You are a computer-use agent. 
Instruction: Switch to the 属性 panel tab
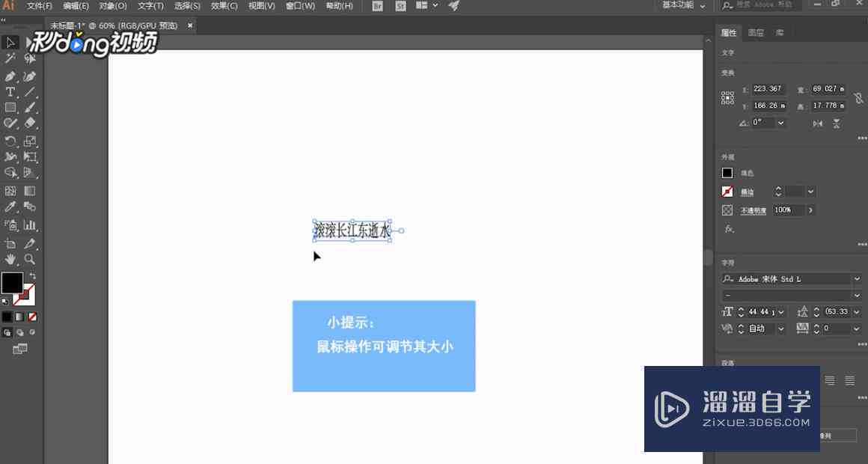[729, 33]
